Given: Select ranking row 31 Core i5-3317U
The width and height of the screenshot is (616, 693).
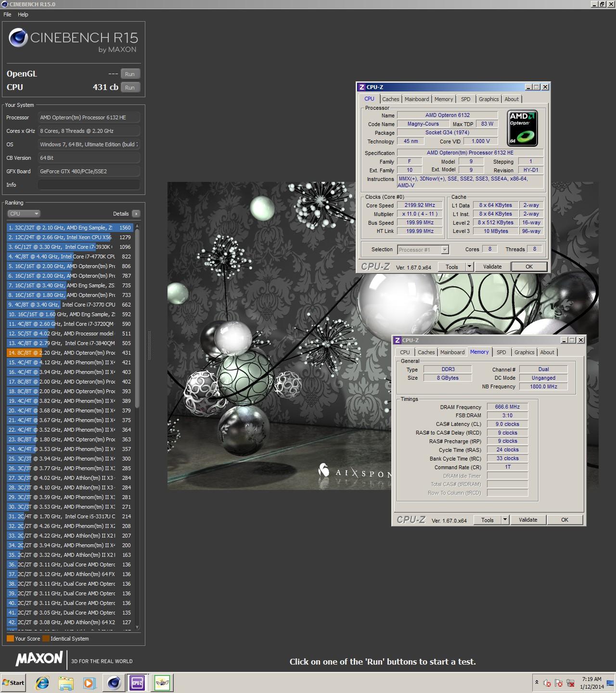Looking at the screenshot, I should tap(70, 516).
